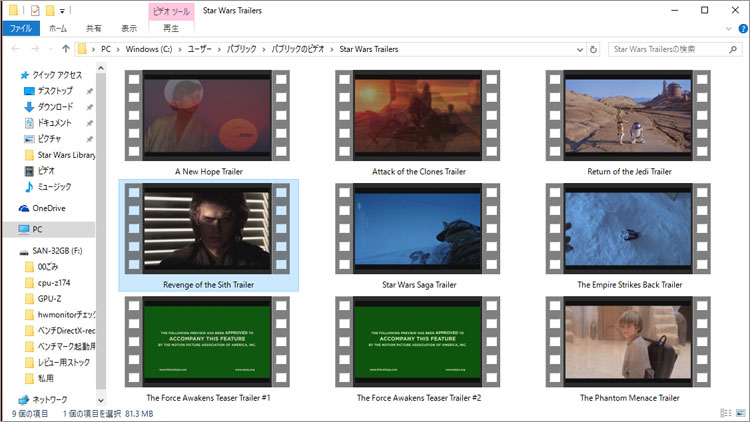Select ダウンロード folder in Quick Access
Screen dimensions: 750x422
54,106
